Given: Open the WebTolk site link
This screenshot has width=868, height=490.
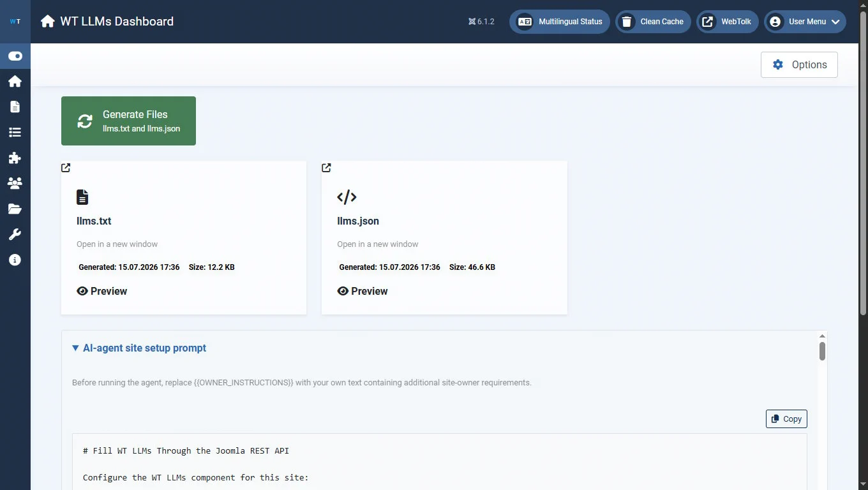Looking at the screenshot, I should tap(727, 21).
